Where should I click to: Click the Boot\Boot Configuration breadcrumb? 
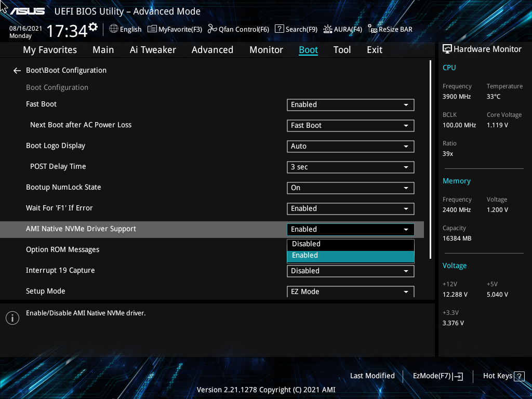click(66, 71)
